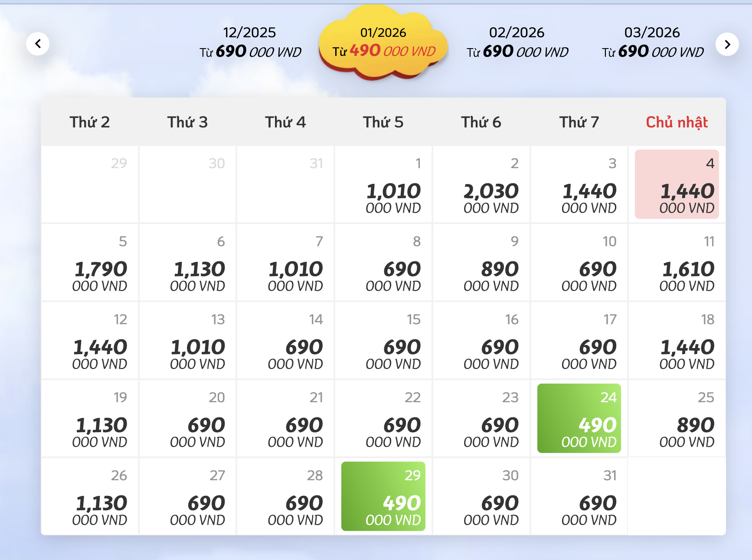
Task: Choose January 31 fare 690,000 VND
Action: point(579,497)
